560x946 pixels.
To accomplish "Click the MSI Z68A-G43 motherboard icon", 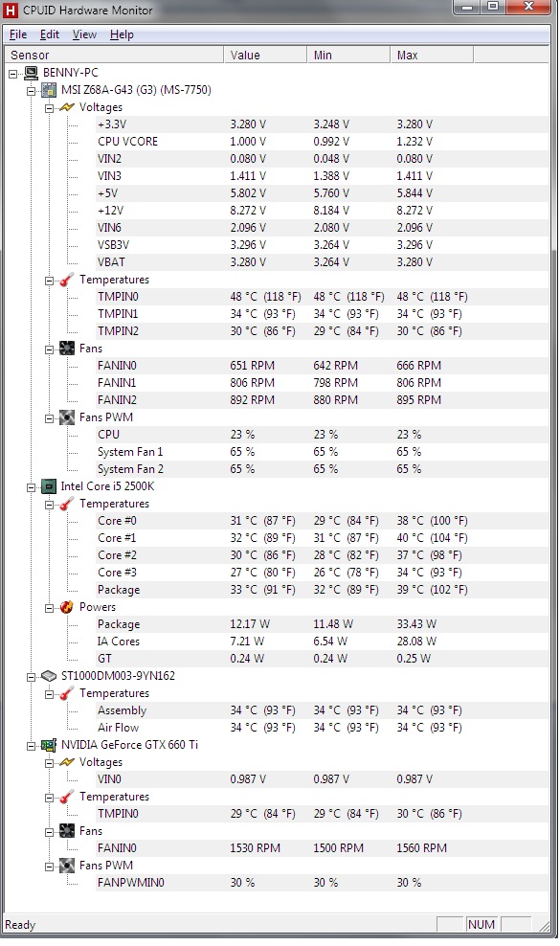I will click(x=49, y=91).
